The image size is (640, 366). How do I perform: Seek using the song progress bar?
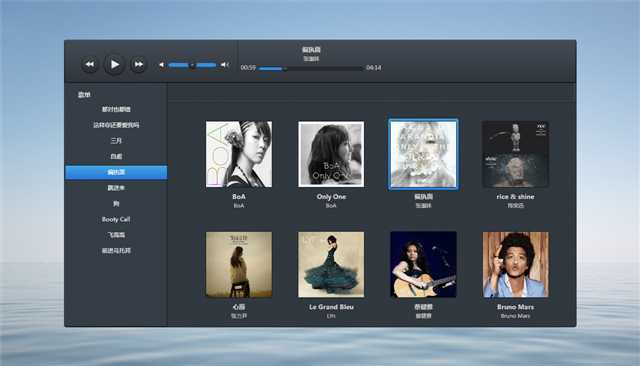(311, 69)
